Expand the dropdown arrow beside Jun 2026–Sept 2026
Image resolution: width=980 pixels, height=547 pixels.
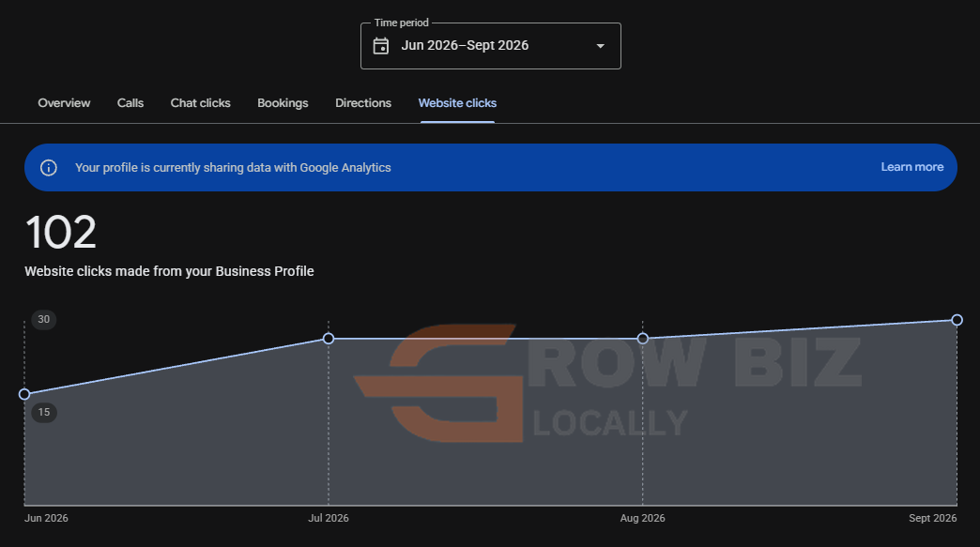pyautogui.click(x=600, y=46)
